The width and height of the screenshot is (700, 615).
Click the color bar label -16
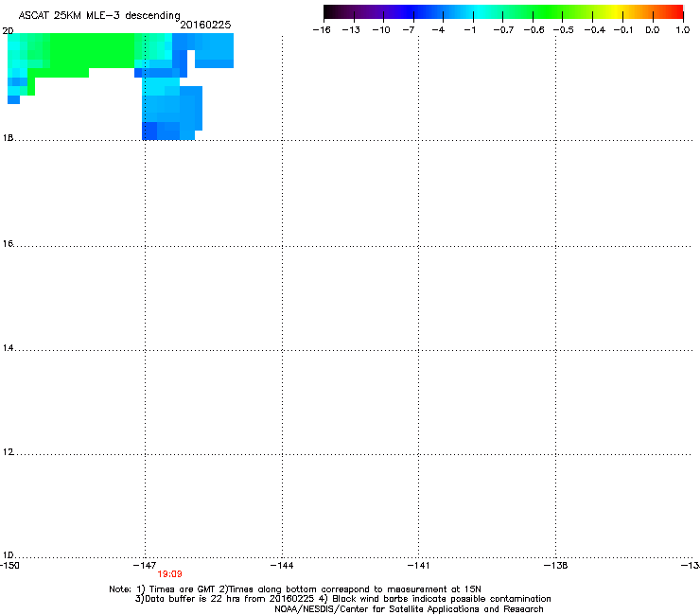pos(322,30)
